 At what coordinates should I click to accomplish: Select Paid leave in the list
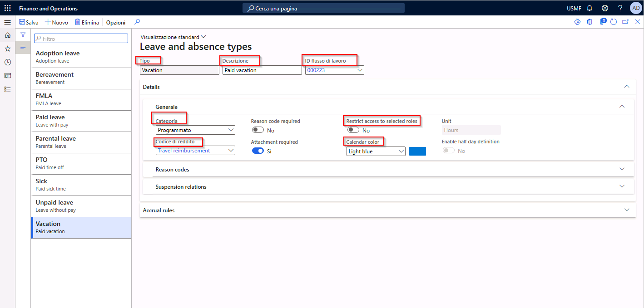[81, 121]
